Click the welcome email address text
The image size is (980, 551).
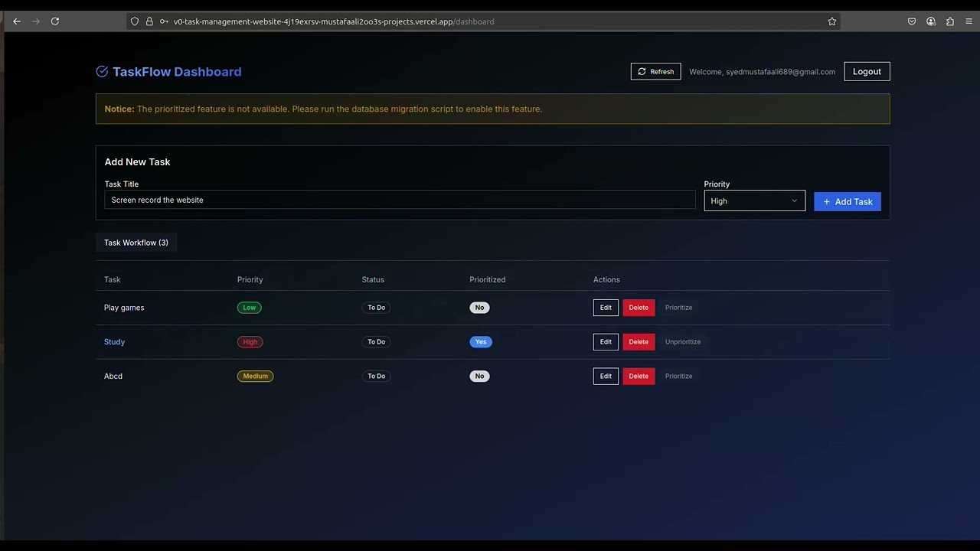tap(780, 72)
